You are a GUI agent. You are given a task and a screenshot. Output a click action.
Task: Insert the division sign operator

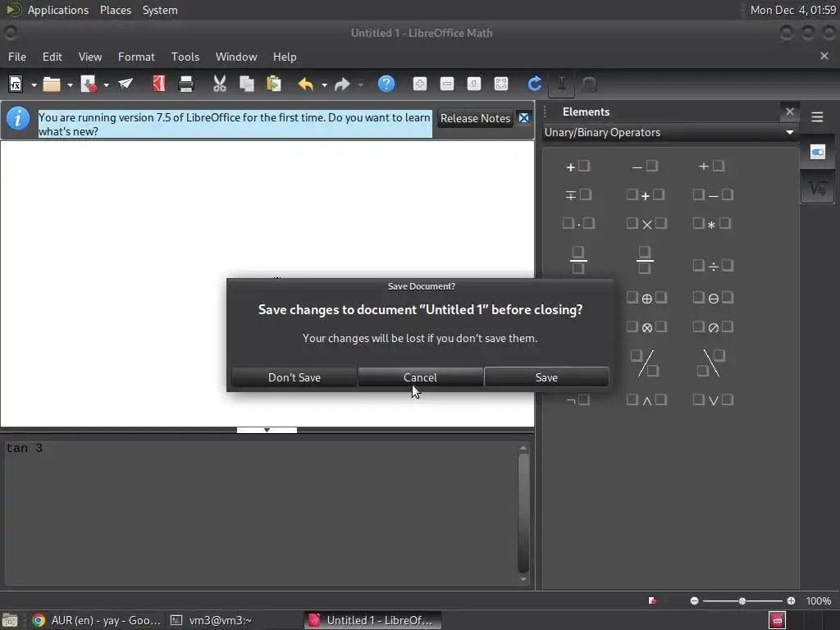pos(713,266)
